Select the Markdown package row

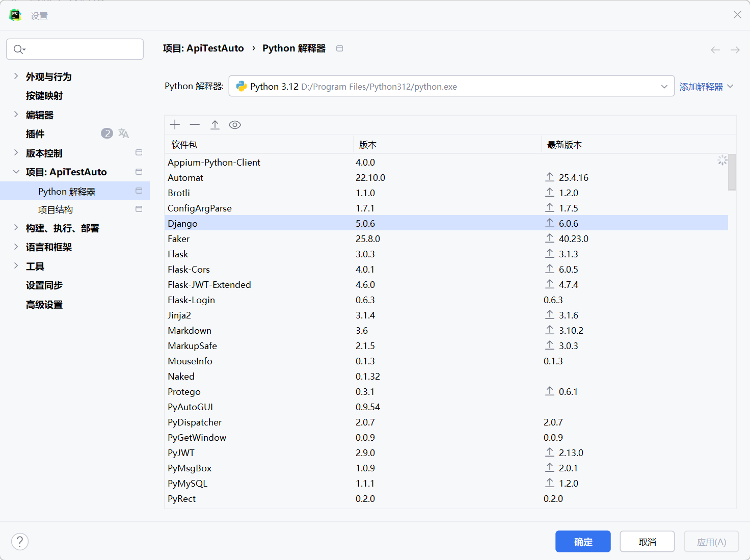446,330
